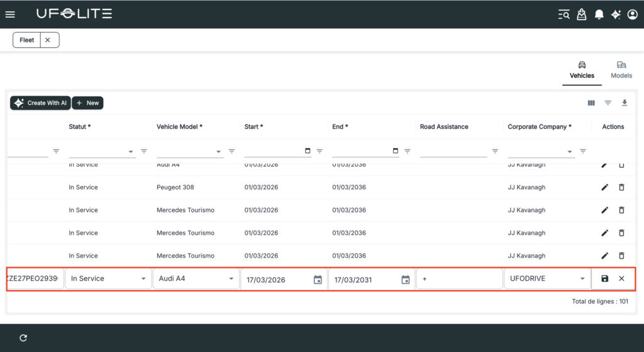This screenshot has height=352, width=644.
Task: Click the filter icon next to Statut filter
Action: point(144,151)
